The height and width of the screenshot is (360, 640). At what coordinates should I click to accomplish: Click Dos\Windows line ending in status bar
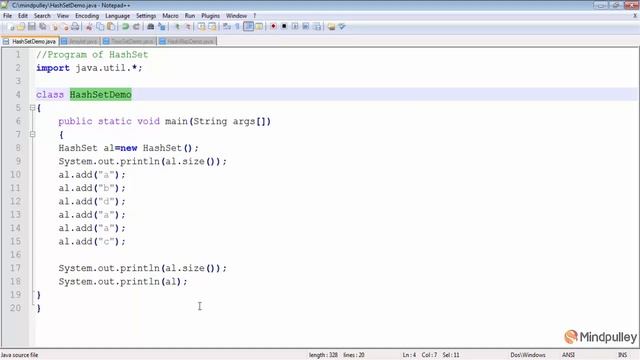528,355
